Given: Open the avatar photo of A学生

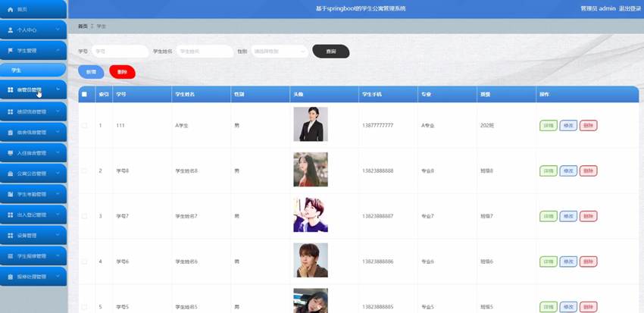Looking at the screenshot, I should click(x=311, y=124).
